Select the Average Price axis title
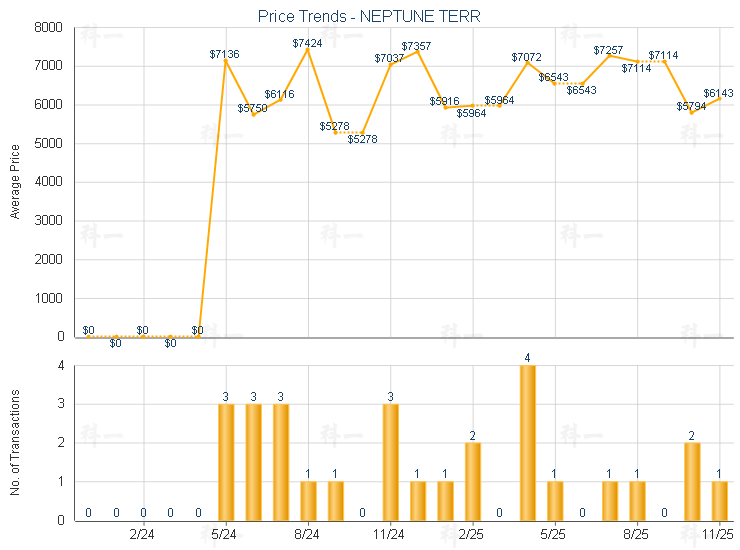 (15, 182)
